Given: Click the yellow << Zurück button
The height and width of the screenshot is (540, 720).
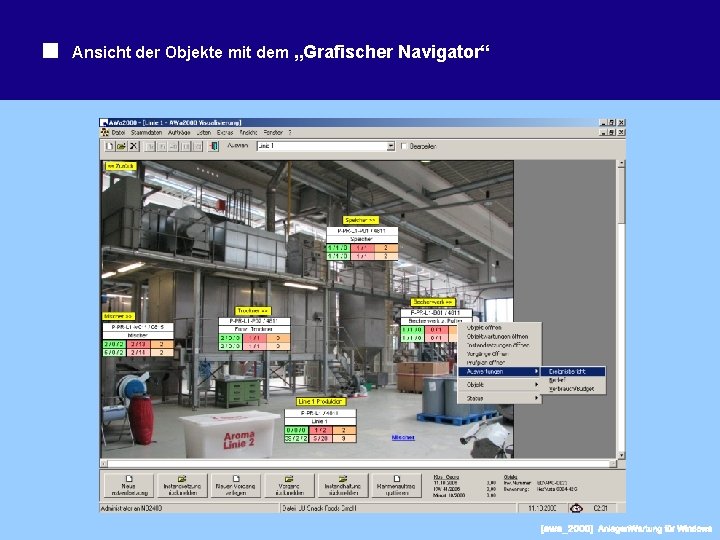Looking at the screenshot, I should pyautogui.click(x=121, y=166).
